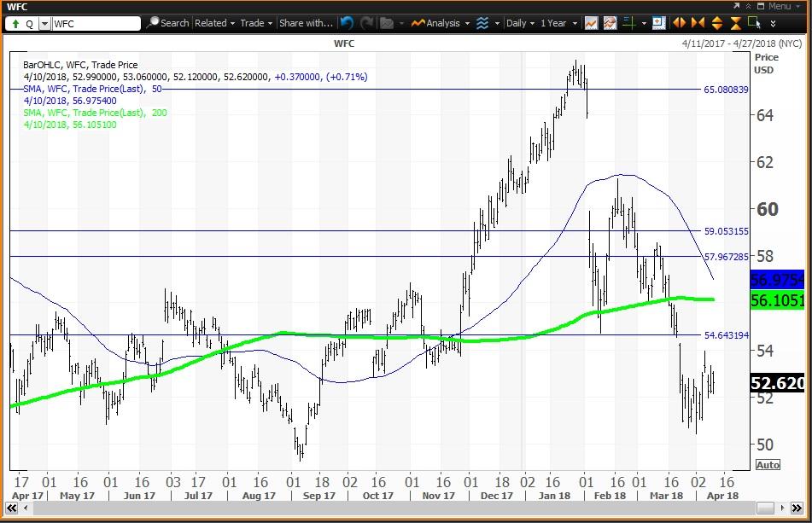The image size is (812, 523).
Task: Click the Dec 17 month label on time axis
Action: pos(497,496)
